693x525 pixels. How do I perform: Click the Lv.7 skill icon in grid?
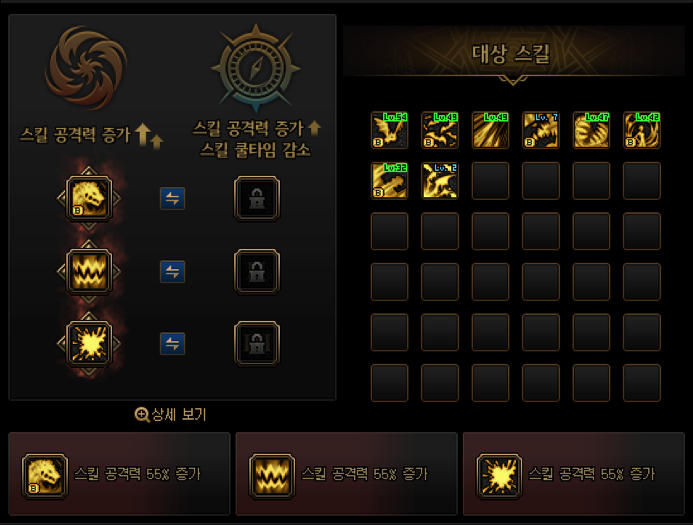pos(541,130)
